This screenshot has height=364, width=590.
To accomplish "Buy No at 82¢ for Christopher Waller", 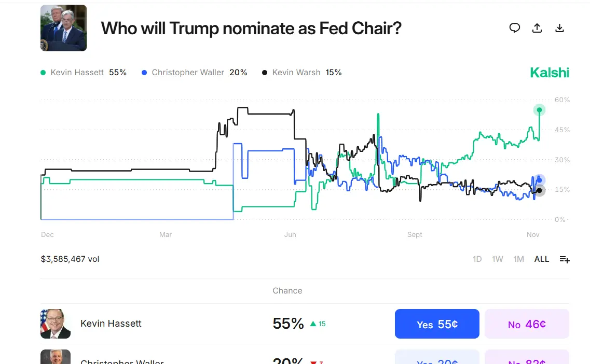I will click(x=527, y=358).
